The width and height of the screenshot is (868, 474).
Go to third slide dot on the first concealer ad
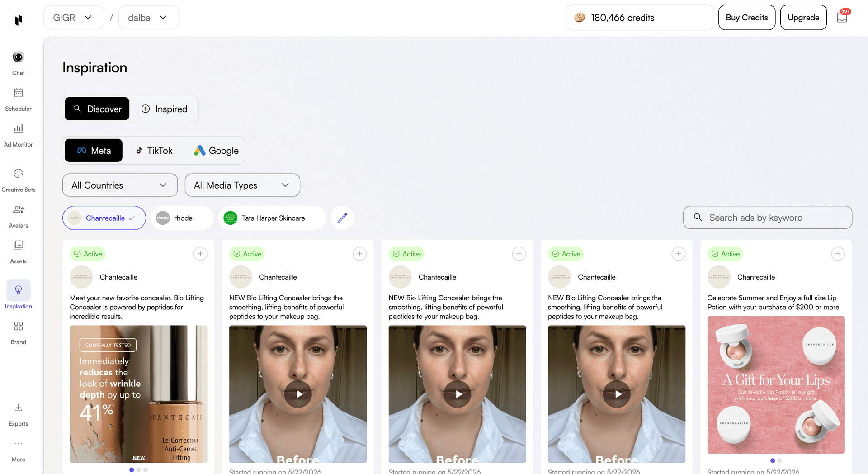[146, 470]
